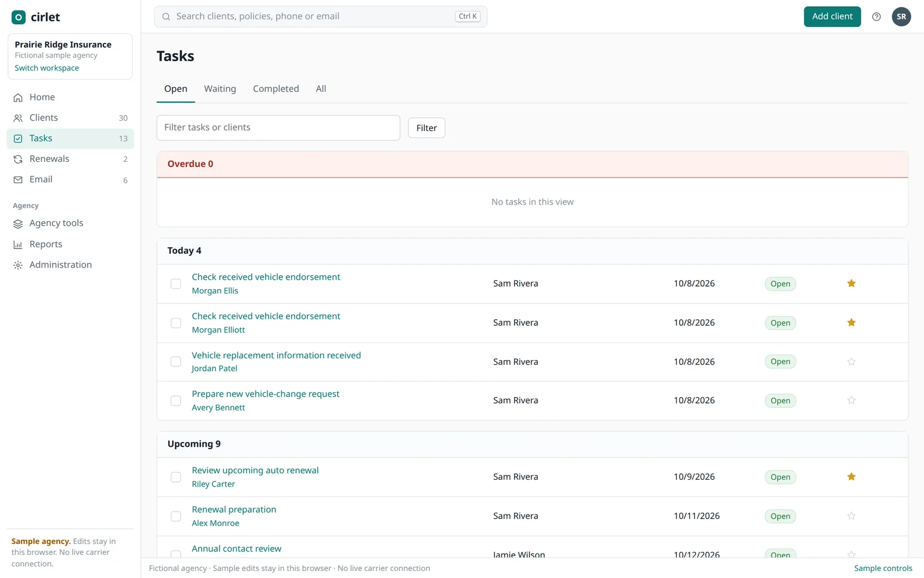Mark Prepare new vehicle-change request complete
The height and width of the screenshot is (578, 924).
point(176,401)
